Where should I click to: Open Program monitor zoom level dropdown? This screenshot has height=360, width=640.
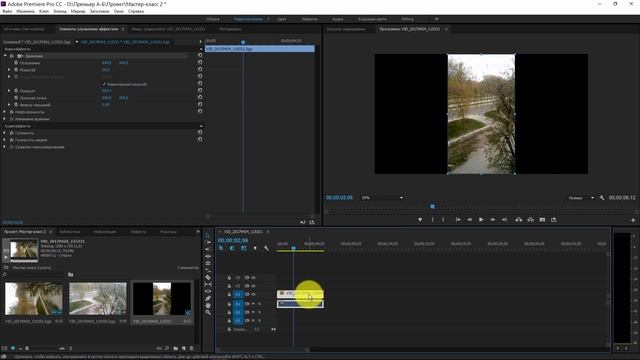tap(382, 198)
